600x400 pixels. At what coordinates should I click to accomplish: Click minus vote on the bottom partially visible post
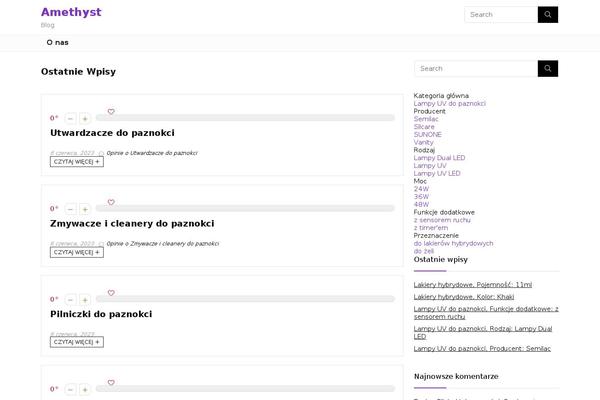point(70,390)
